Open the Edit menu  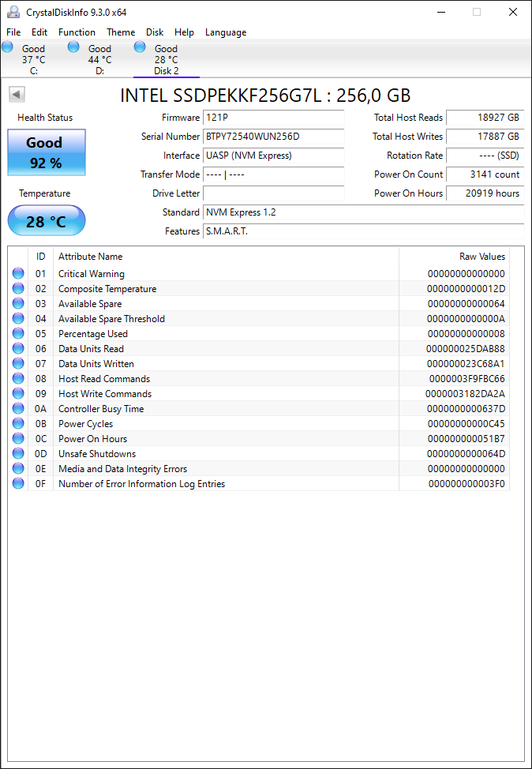pos(39,32)
